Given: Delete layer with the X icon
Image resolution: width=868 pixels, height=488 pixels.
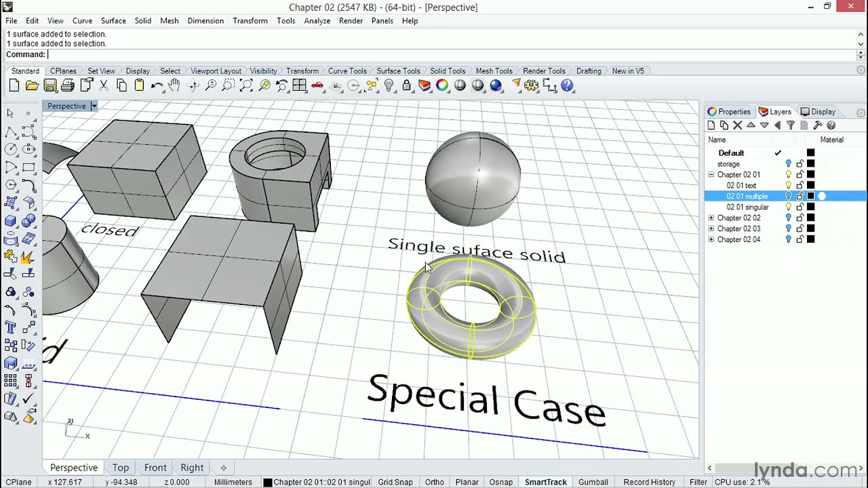Looking at the screenshot, I should pos(737,125).
